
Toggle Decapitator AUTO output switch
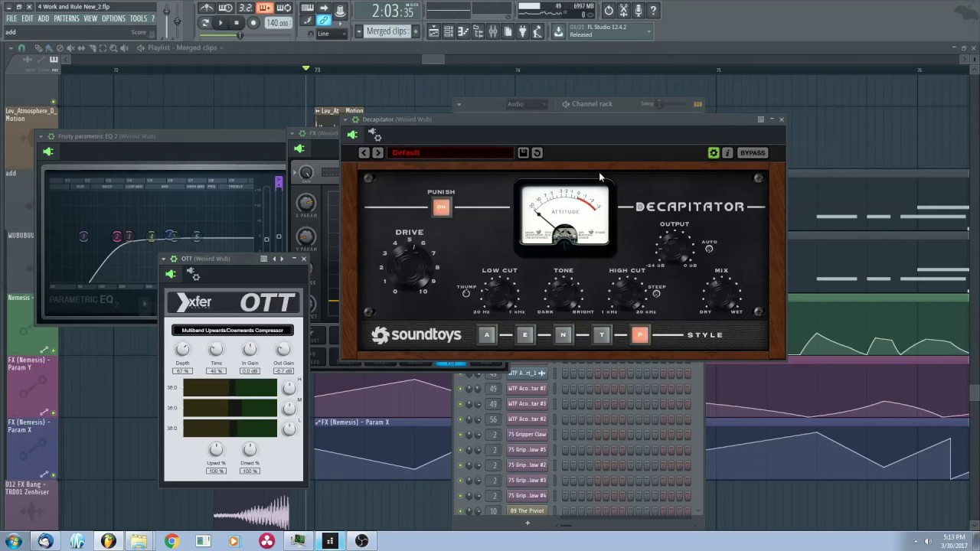click(x=709, y=249)
